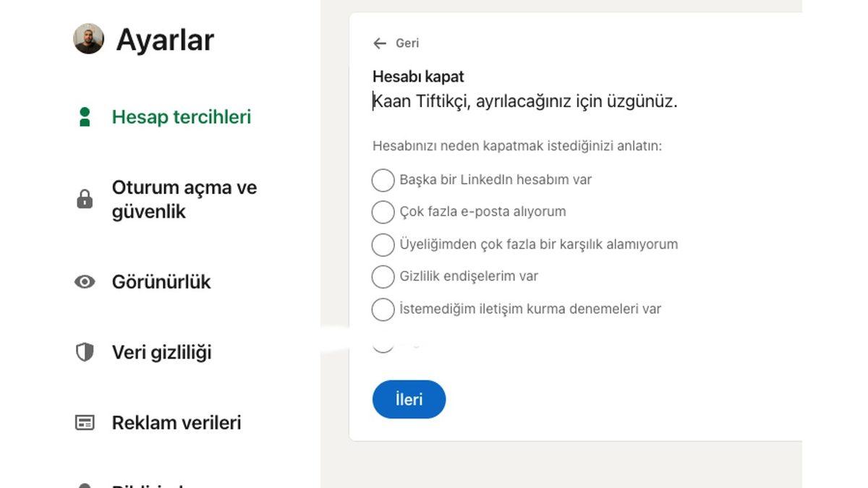This screenshot has height=488, width=868.
Task: Select 'Başka bir LinkedIn hesabım var' option
Action: (383, 180)
